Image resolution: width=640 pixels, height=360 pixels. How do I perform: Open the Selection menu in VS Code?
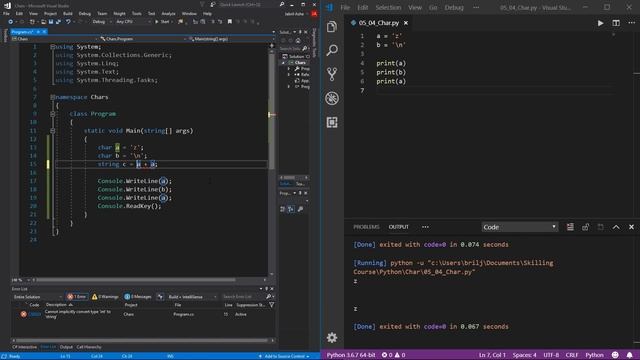click(x=388, y=7)
